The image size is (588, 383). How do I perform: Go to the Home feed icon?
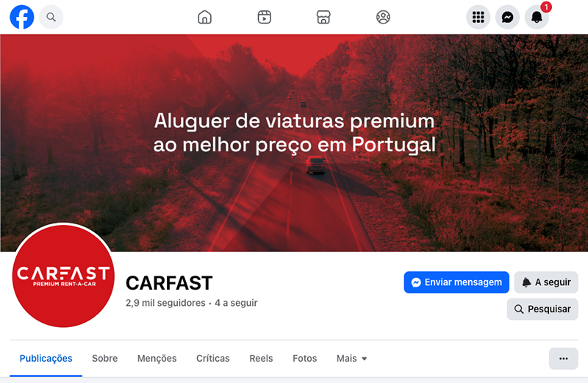point(205,17)
